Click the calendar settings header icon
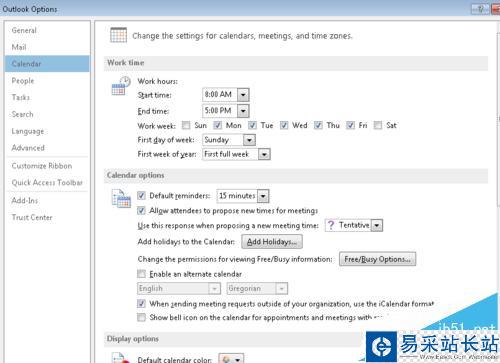Screen dimensions: 500x363 tap(118, 35)
